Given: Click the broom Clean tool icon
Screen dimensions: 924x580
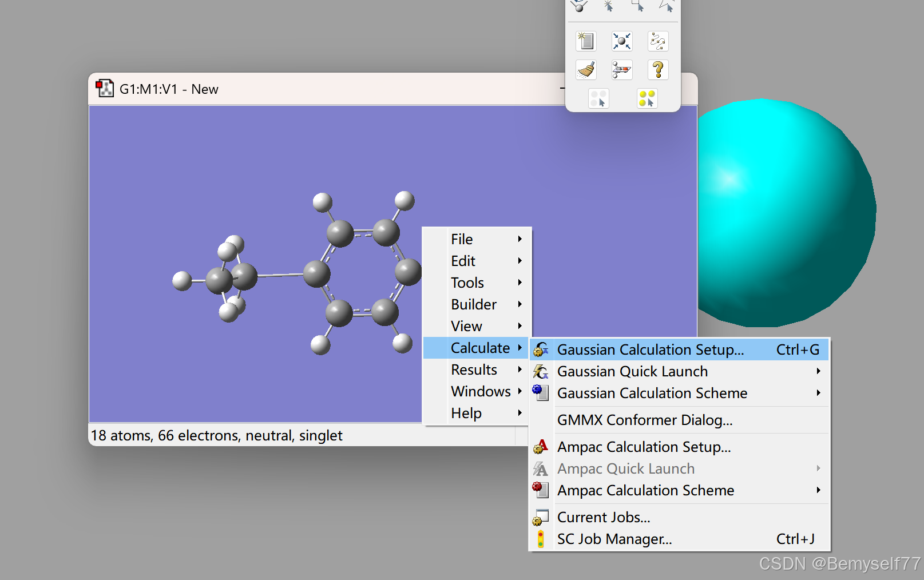Looking at the screenshot, I should click(x=586, y=70).
